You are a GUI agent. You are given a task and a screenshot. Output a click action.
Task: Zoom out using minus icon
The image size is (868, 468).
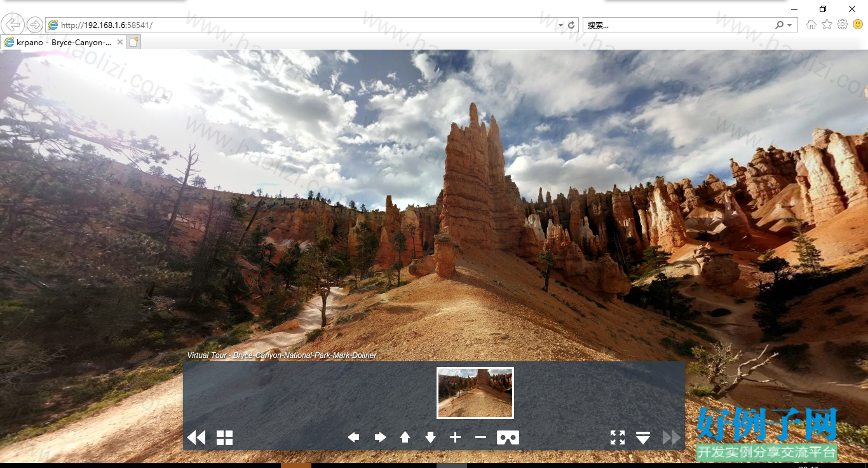481,437
